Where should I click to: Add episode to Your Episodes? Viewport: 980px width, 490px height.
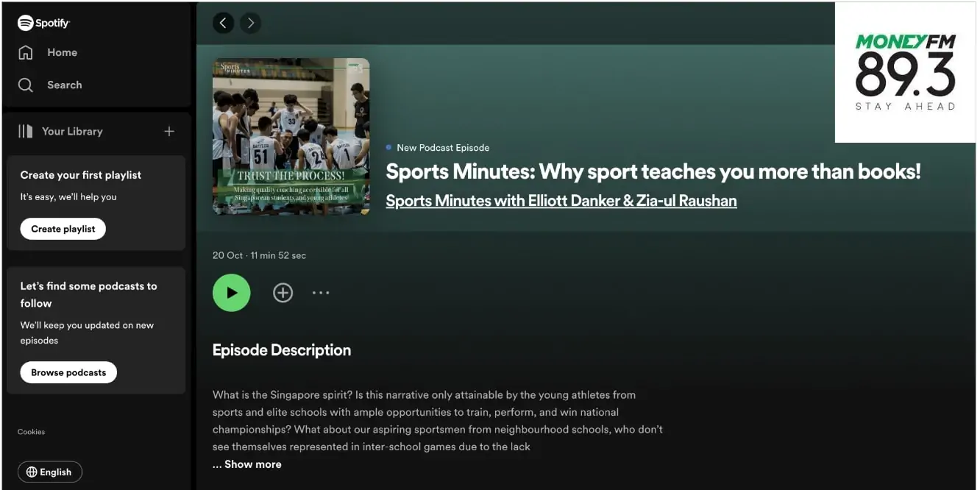coord(283,293)
